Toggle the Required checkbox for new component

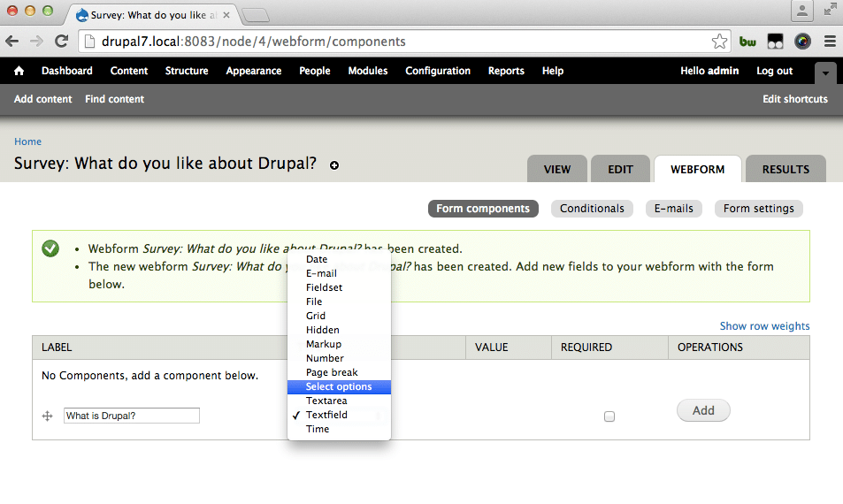pos(609,416)
